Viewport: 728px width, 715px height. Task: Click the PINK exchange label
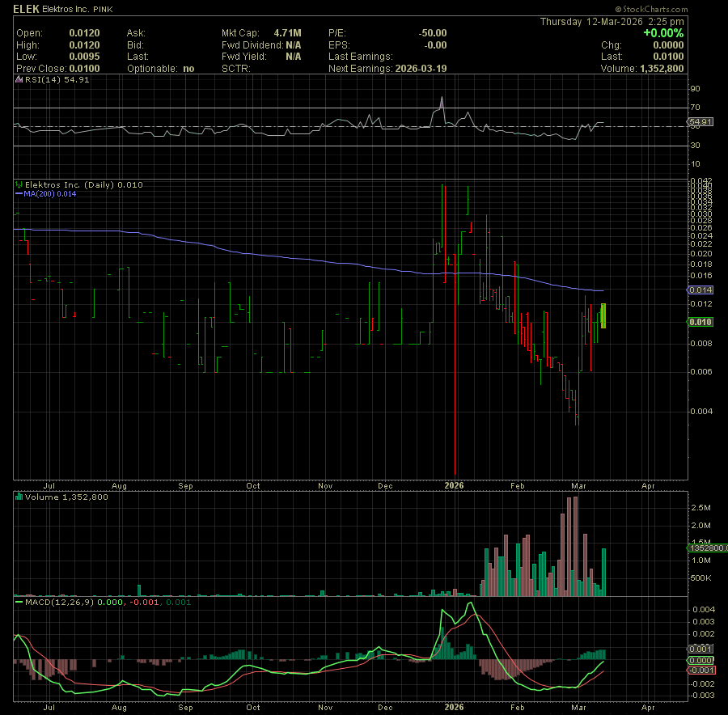coord(103,9)
